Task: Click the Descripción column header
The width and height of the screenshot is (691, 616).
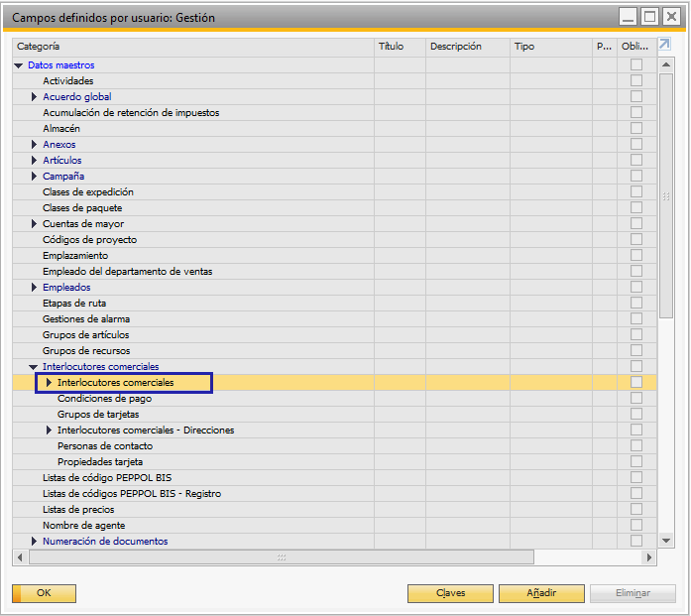Action: [x=468, y=47]
